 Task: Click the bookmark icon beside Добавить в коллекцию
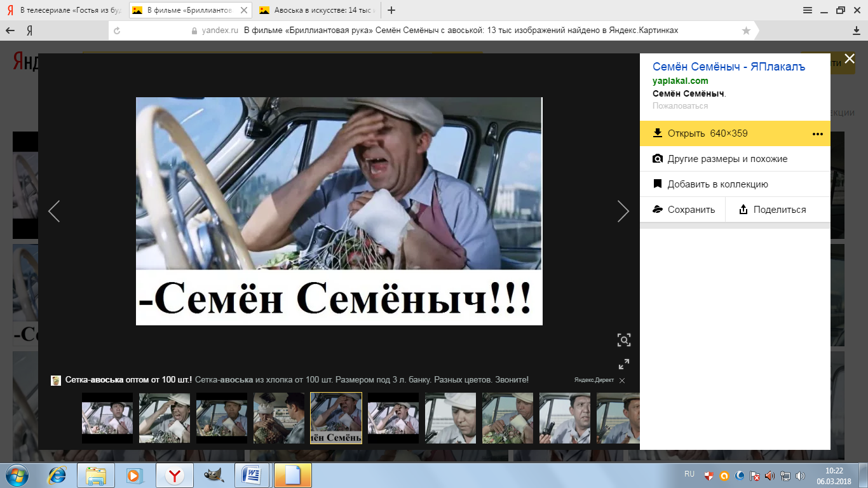[658, 184]
